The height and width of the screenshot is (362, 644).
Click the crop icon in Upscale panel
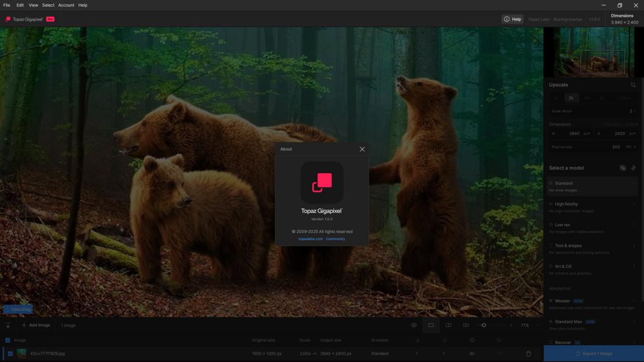(633, 85)
